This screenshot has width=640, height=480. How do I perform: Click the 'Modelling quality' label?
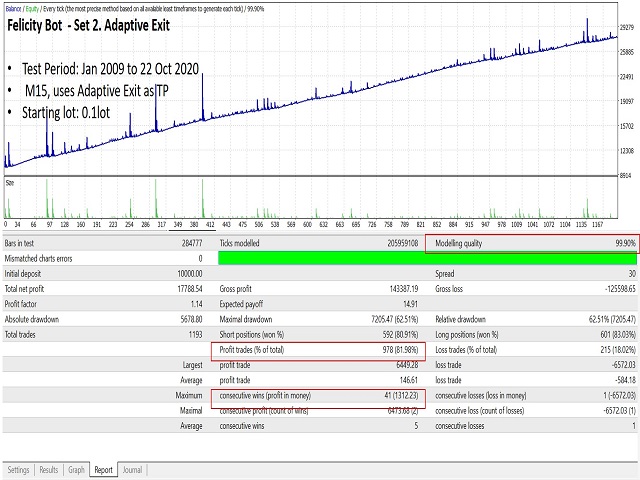[458, 243]
